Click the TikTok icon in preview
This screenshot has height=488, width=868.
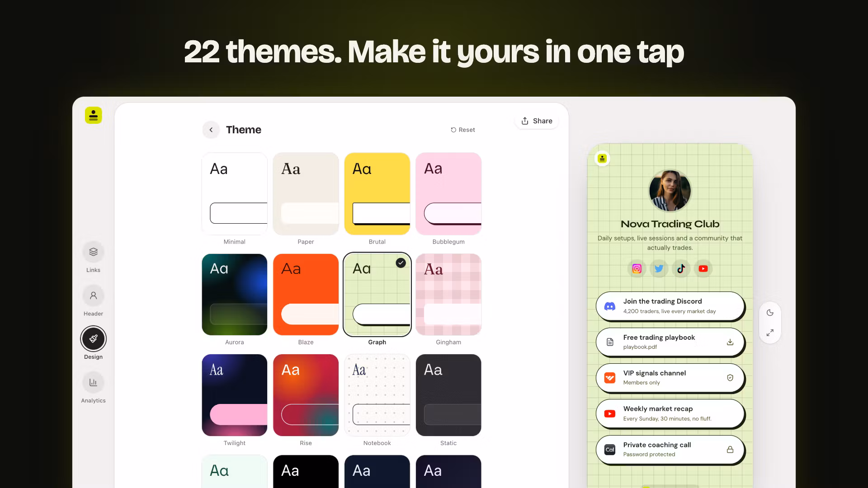click(x=681, y=269)
